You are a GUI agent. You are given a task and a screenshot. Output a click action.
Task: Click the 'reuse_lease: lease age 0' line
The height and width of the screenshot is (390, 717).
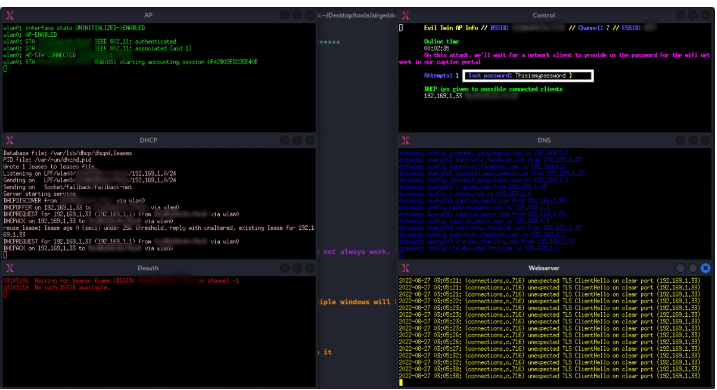(x=159, y=231)
